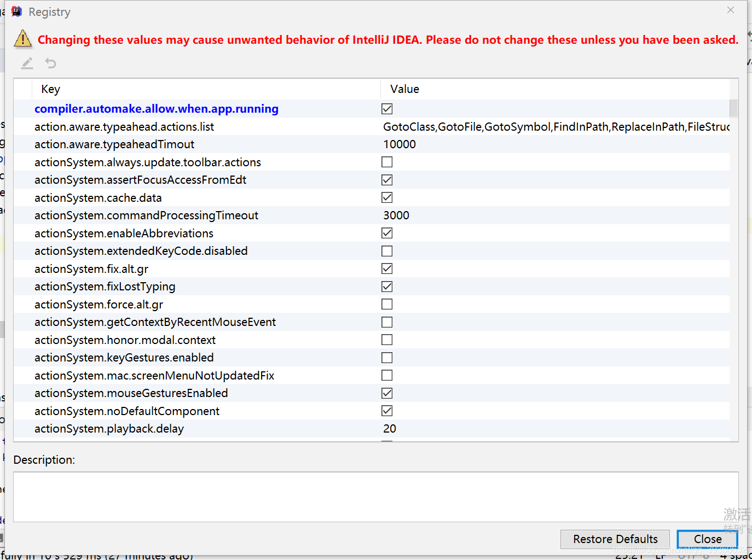752x560 pixels.
Task: Check actionSystem.getContextByRecentMouseEvent checkbox
Action: pos(387,322)
